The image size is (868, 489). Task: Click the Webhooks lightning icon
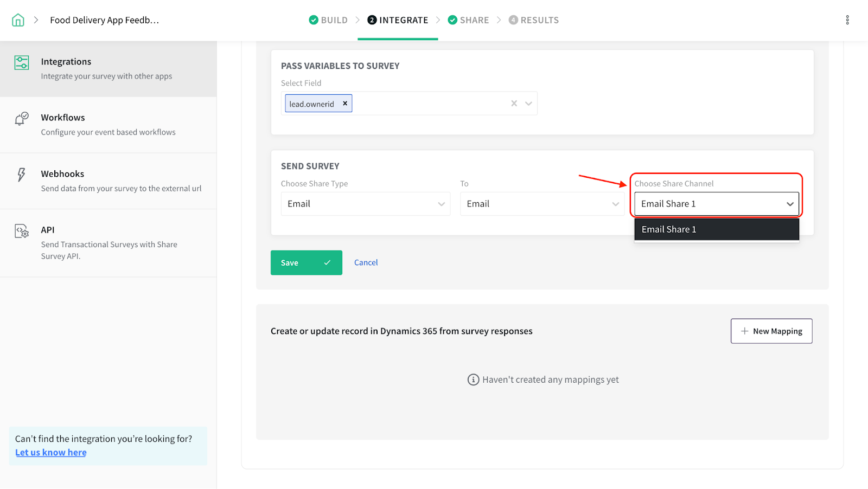click(21, 175)
